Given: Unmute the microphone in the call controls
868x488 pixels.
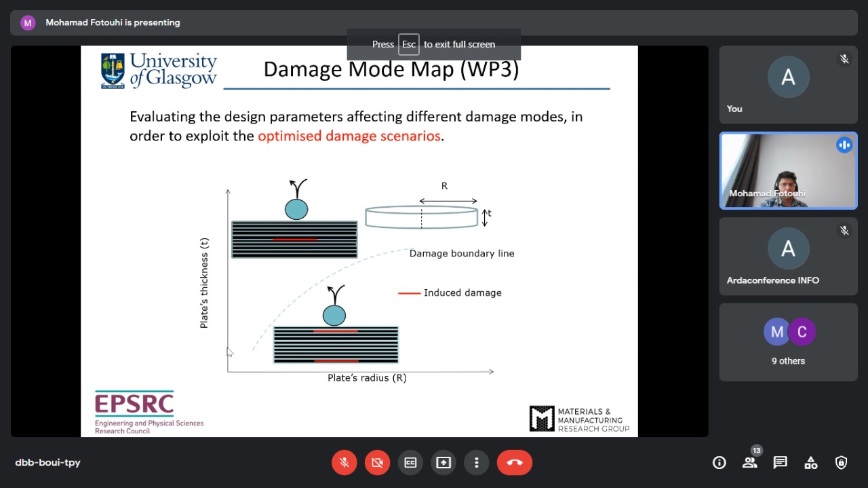Looking at the screenshot, I should 344,463.
